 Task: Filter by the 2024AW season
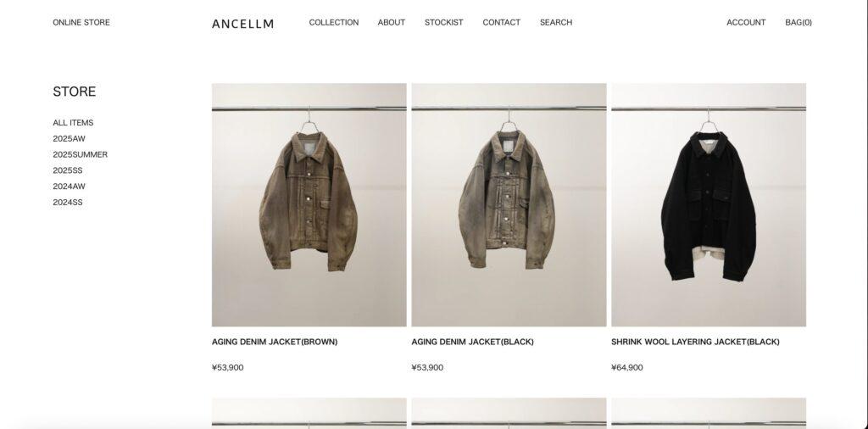[70, 187]
